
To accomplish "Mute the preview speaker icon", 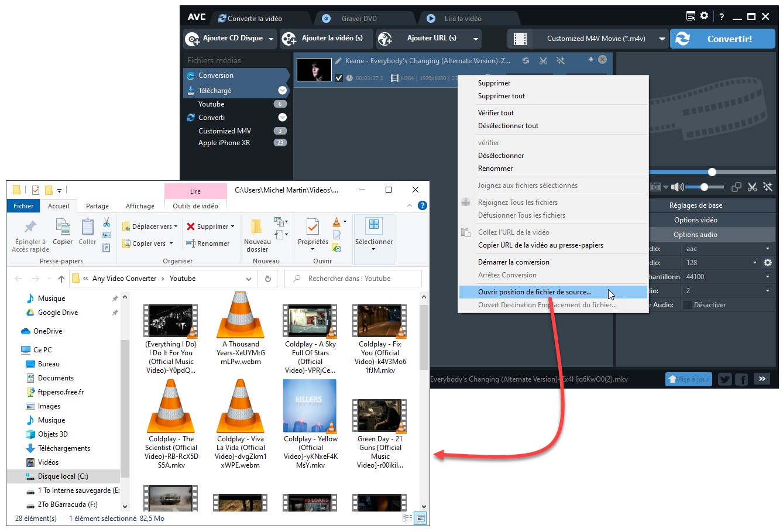I will 676,187.
